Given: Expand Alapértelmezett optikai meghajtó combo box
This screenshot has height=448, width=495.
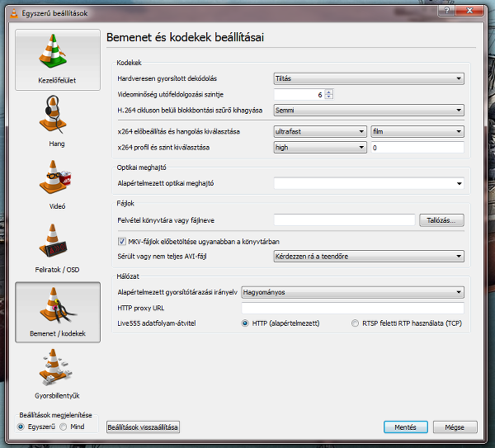Looking at the screenshot, I should (x=369, y=183).
